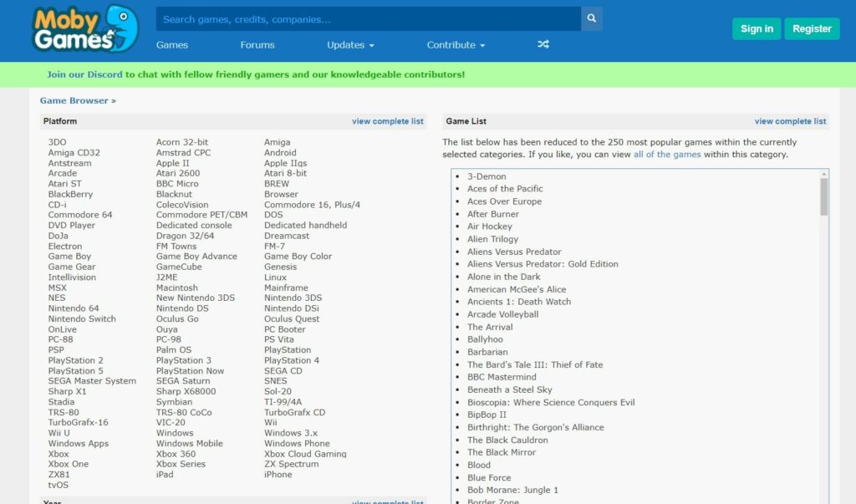Open American McGee's Alice game
Screen dimensions: 856x504
pos(517,289)
